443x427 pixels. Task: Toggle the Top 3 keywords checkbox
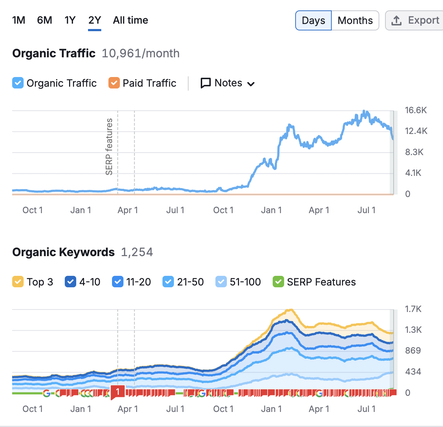pyautogui.click(x=18, y=282)
